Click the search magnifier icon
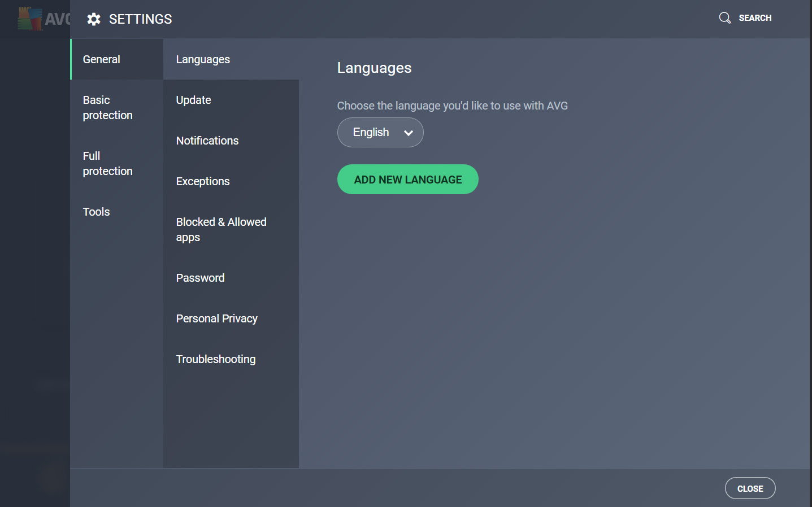This screenshot has height=507, width=812. point(724,18)
